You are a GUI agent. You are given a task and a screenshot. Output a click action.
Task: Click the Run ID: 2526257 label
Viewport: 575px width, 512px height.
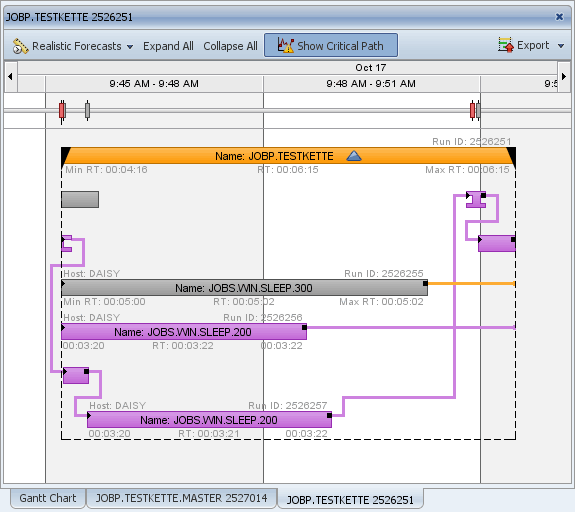(x=288, y=406)
